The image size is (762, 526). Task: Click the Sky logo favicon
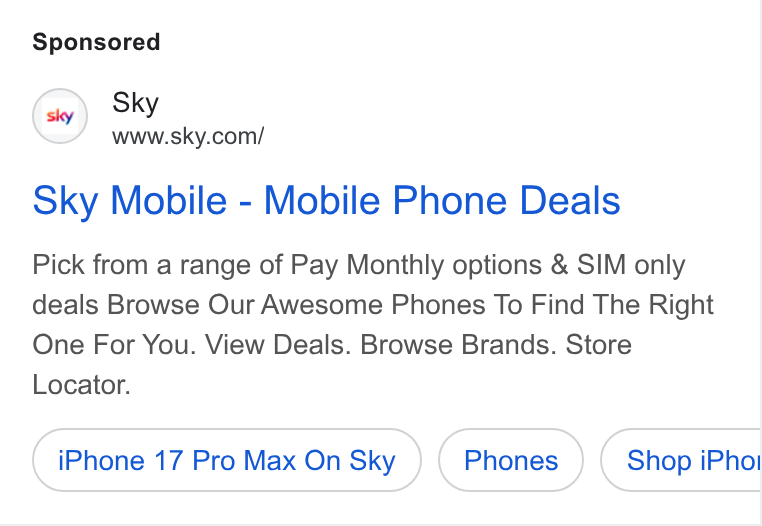tap(60, 116)
